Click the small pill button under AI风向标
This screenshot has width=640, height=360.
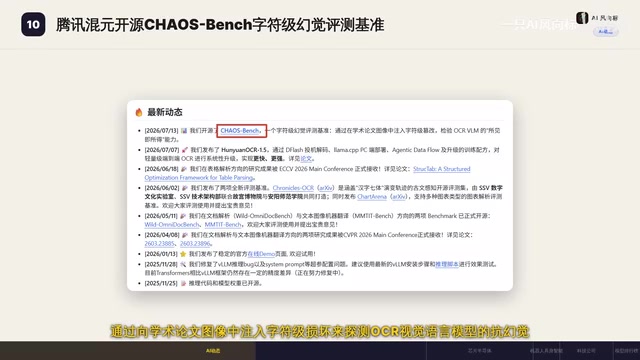click(606, 32)
